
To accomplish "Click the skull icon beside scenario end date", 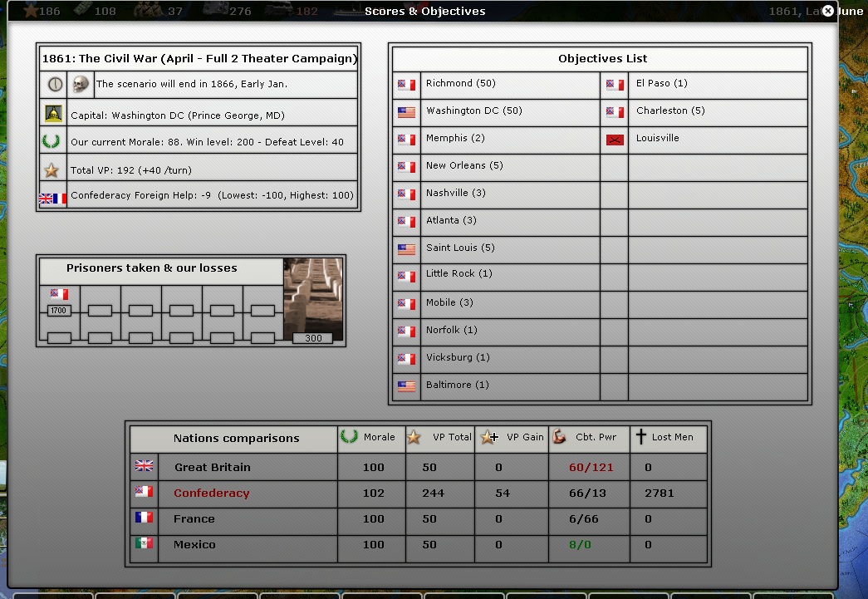I will pos(80,84).
